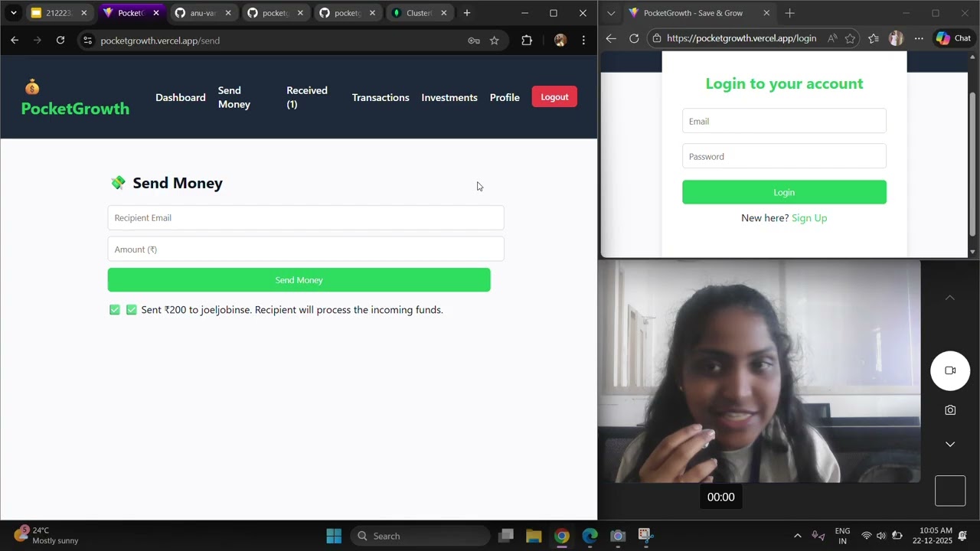The height and width of the screenshot is (551, 980).
Task: Focus the Amount (₹) field
Action: 305,249
